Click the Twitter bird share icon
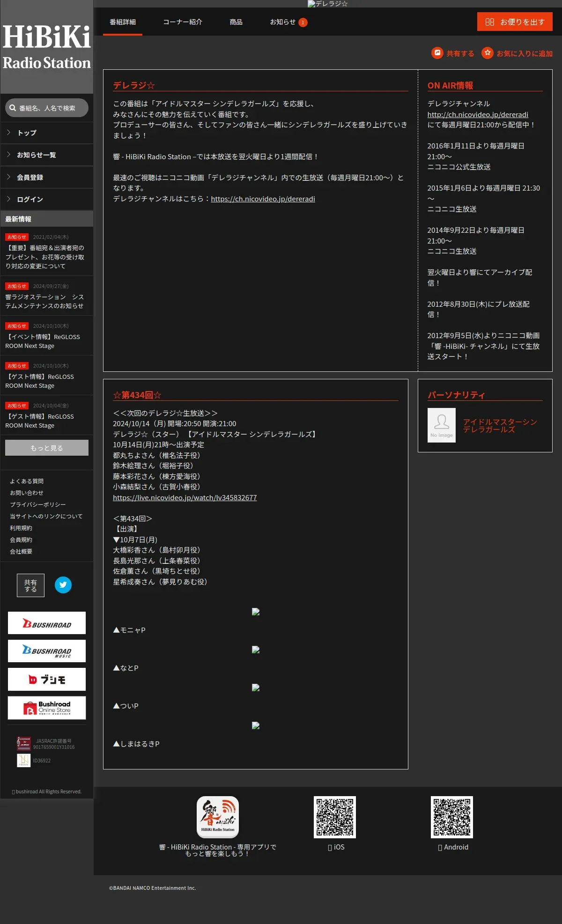562x924 pixels. (x=63, y=584)
